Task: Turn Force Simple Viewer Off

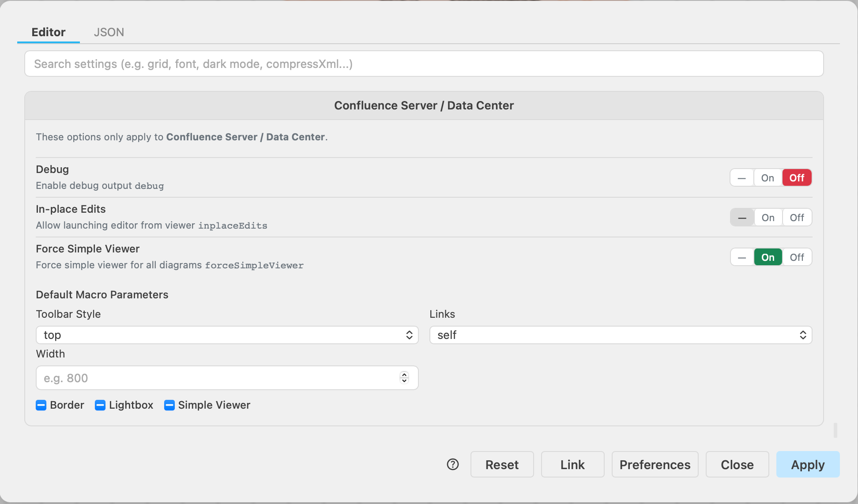Action: point(797,257)
